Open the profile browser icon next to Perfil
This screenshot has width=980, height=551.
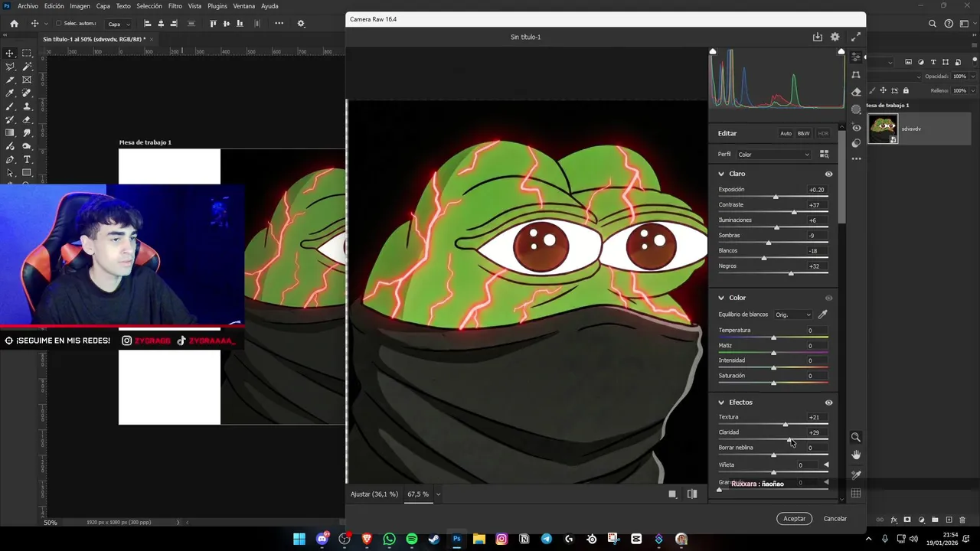coord(825,154)
